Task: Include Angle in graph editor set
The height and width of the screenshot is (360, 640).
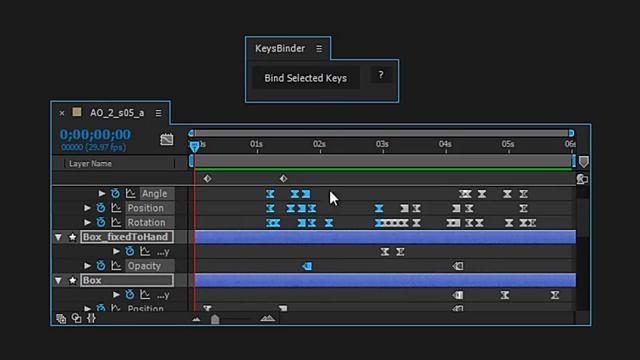Action: click(x=131, y=193)
